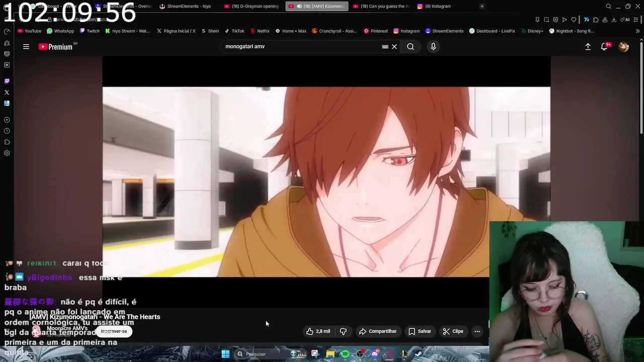Viewport: 644px width, 362px height.
Task: Open YouTube create upload icon
Action: (x=588, y=47)
